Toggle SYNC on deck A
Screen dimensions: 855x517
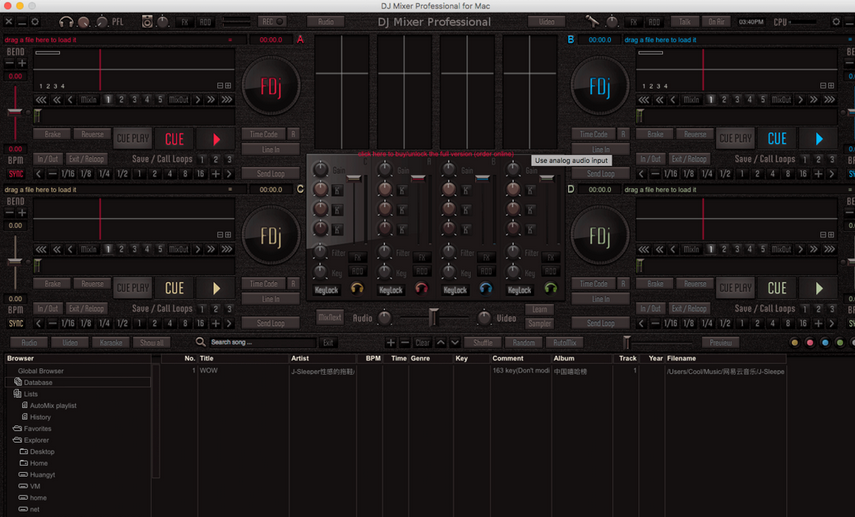click(16, 173)
